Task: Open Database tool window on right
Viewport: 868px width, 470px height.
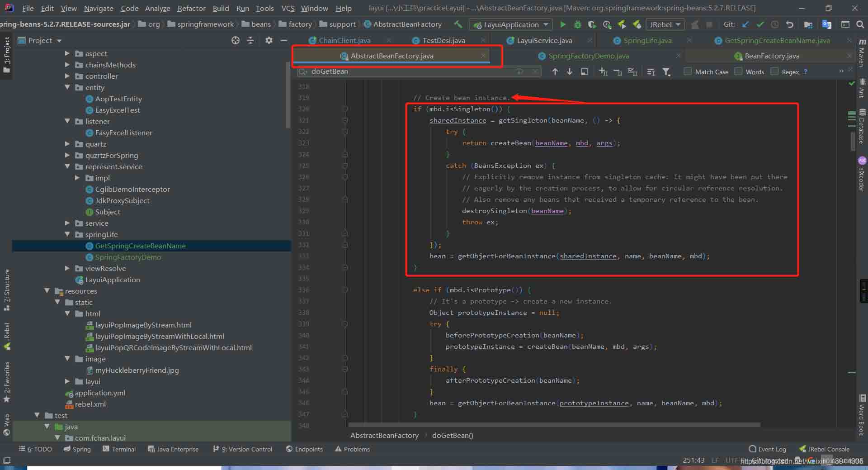Action: pos(862,127)
